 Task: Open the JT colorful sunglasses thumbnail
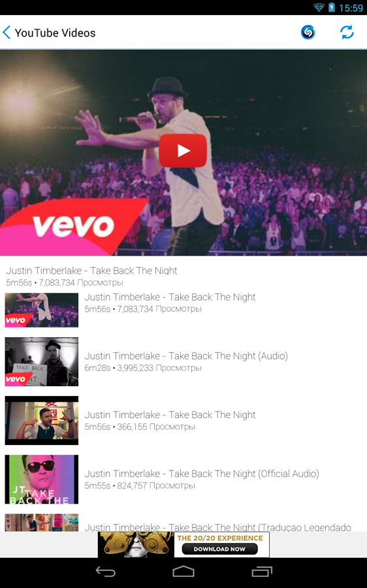(x=42, y=480)
